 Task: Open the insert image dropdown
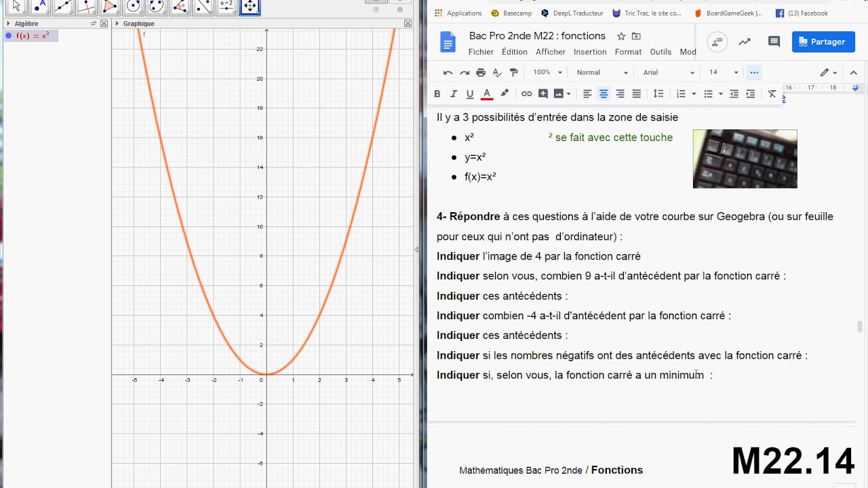pyautogui.click(x=569, y=94)
